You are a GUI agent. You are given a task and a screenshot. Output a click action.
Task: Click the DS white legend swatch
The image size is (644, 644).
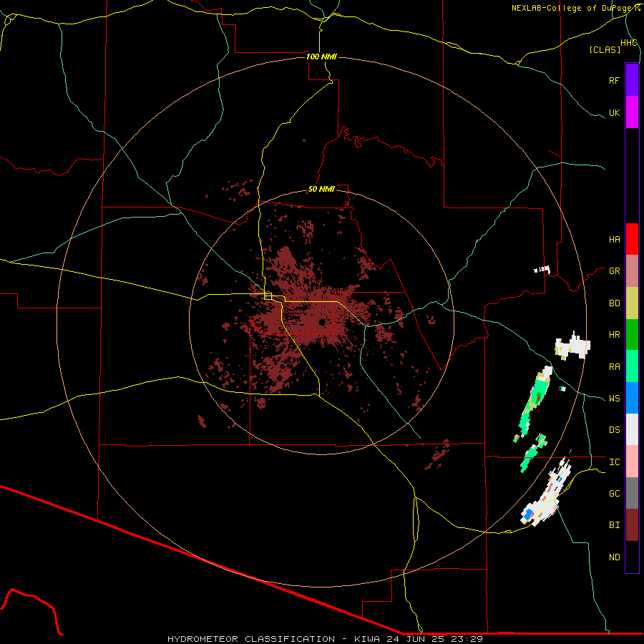pos(632,429)
